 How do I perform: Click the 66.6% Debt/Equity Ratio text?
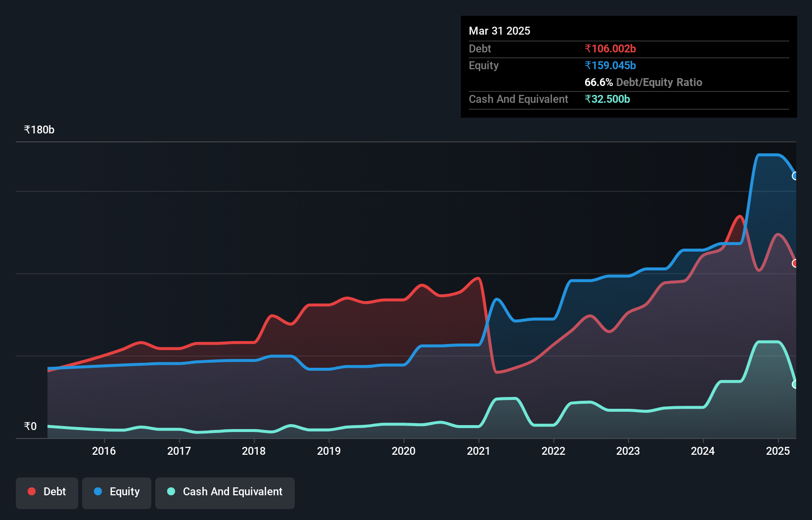(x=643, y=82)
